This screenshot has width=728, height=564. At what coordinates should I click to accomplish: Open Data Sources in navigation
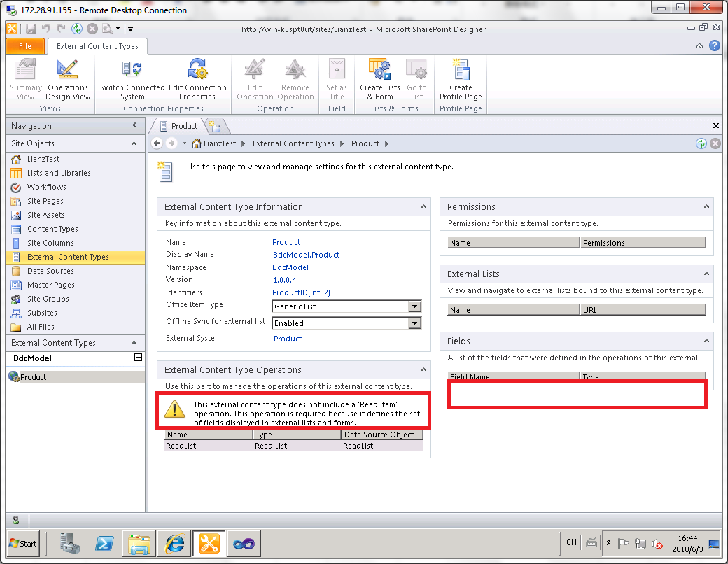pos(50,271)
